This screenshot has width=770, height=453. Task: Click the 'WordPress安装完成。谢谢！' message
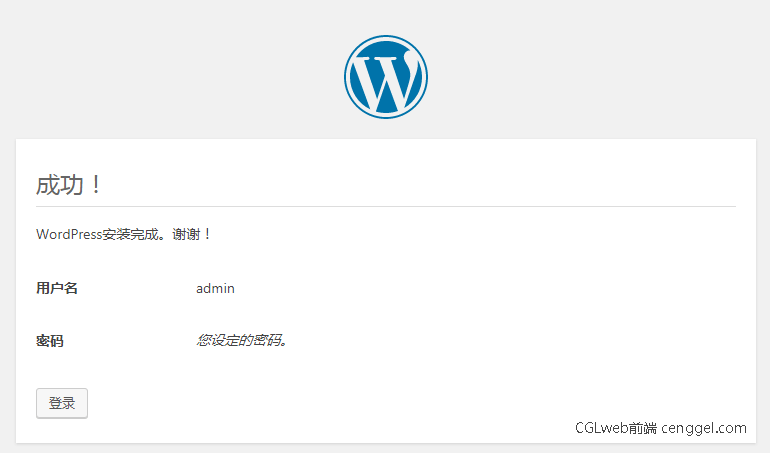[123, 234]
